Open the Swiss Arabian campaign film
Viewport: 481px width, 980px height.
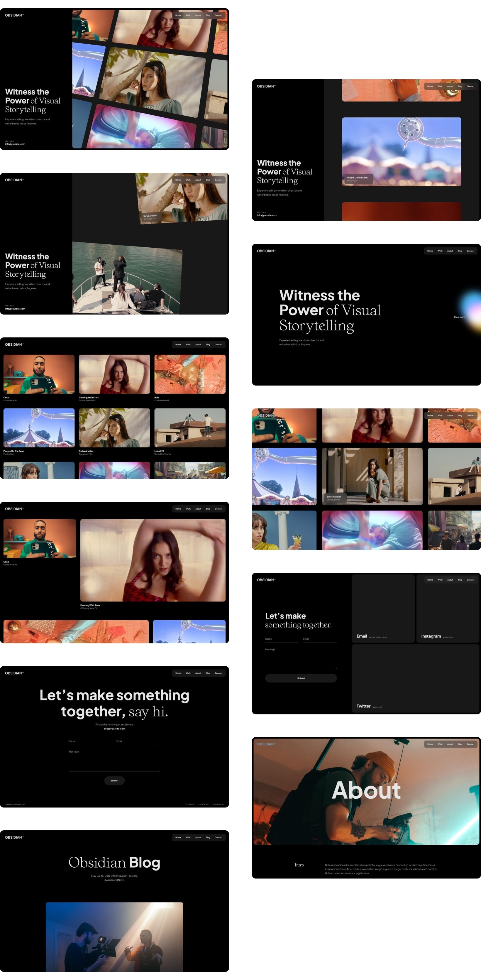click(x=114, y=428)
